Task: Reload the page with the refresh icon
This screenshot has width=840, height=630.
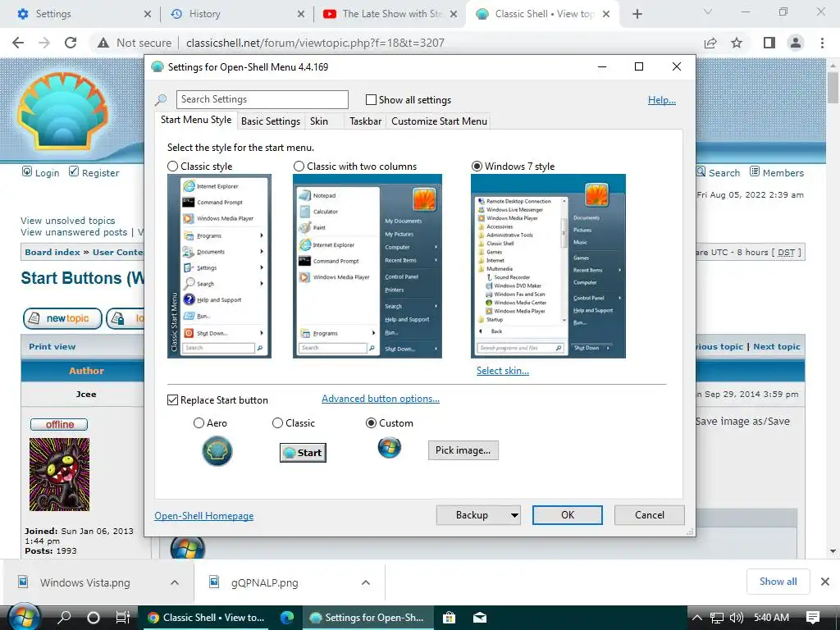Action: click(x=71, y=43)
